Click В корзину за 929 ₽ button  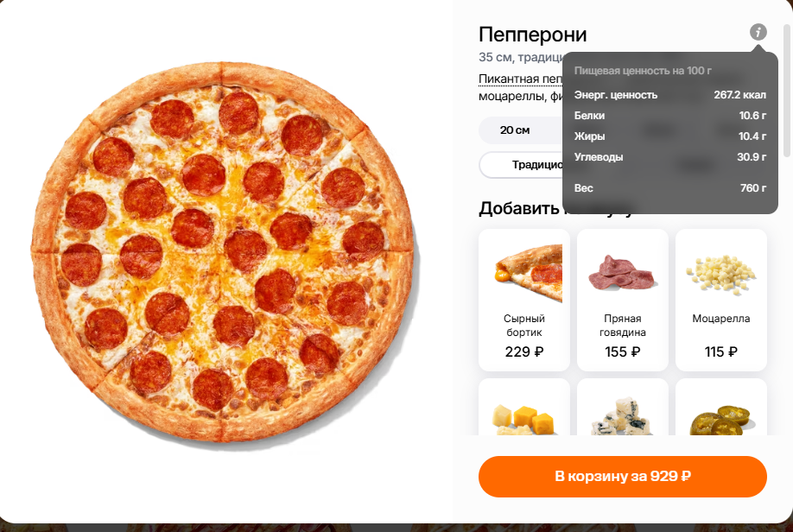pyautogui.click(x=623, y=477)
